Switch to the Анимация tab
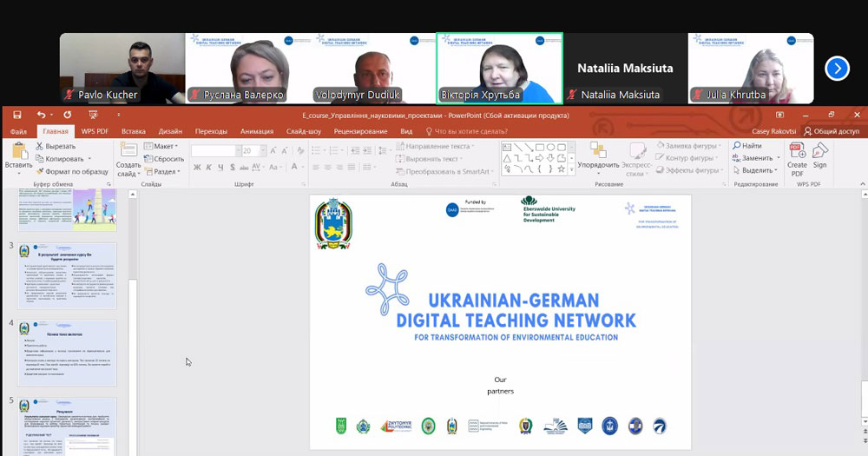 tap(257, 131)
